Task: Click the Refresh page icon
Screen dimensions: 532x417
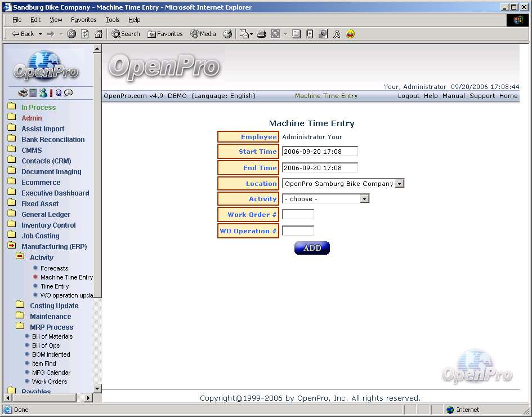Action: 85,34
